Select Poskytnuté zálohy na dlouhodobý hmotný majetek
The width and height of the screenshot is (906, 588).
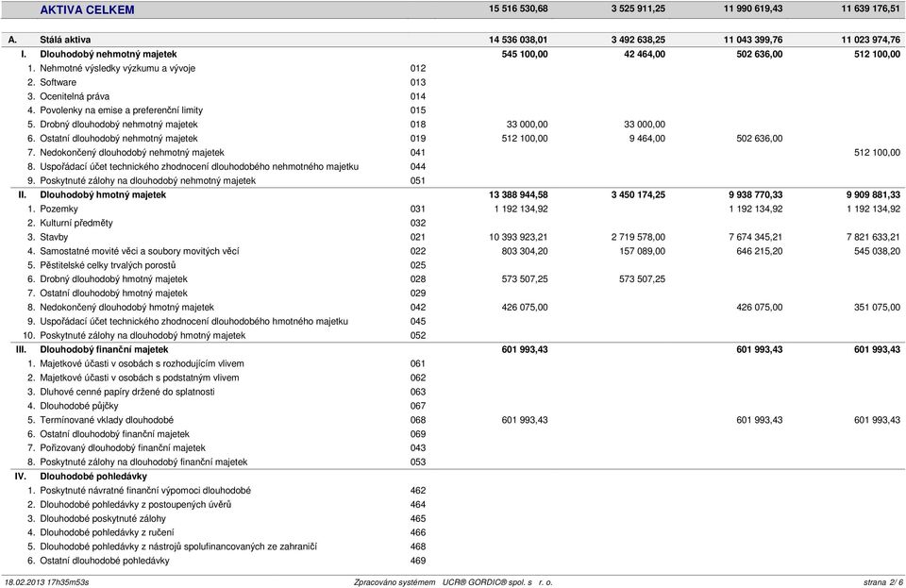coord(143,336)
